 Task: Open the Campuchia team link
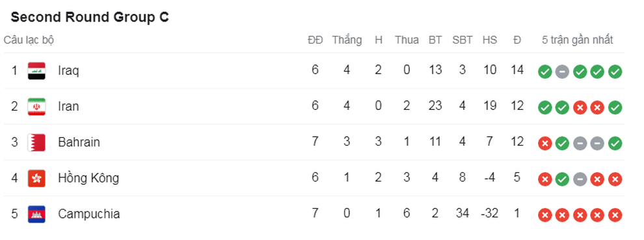pyautogui.click(x=88, y=214)
